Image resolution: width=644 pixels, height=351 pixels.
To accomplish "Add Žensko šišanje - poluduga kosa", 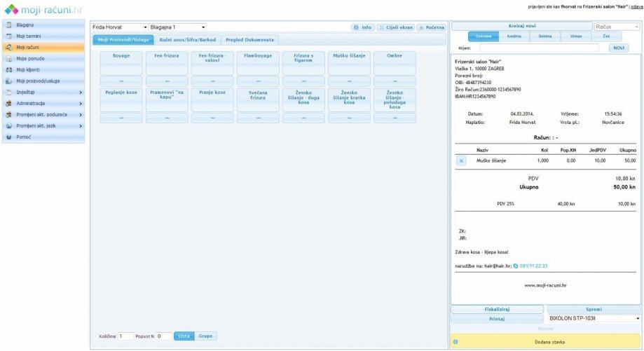I will (x=395, y=99).
